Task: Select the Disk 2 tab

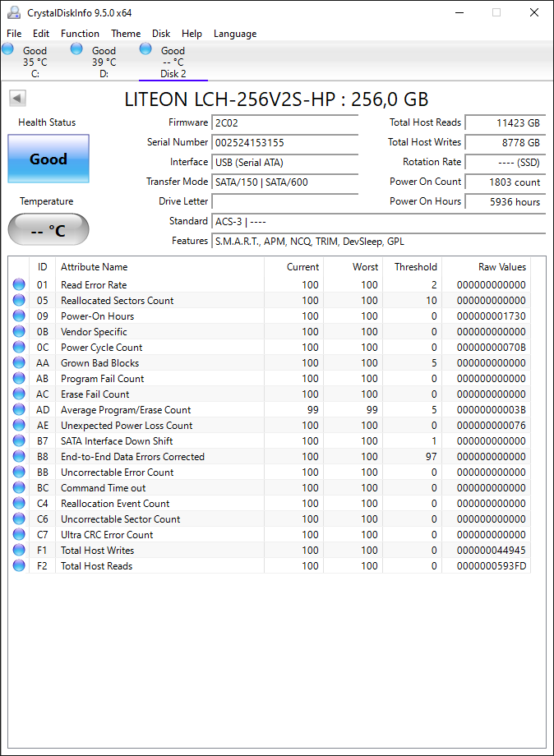Action: pyautogui.click(x=173, y=62)
